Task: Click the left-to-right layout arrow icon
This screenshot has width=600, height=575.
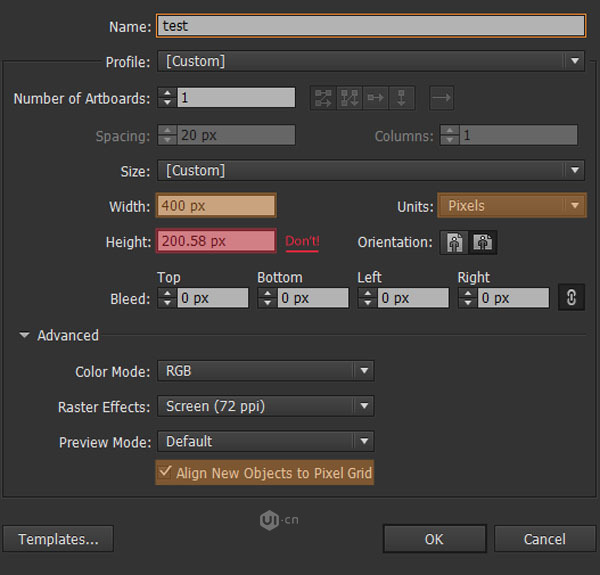Action: tap(442, 98)
